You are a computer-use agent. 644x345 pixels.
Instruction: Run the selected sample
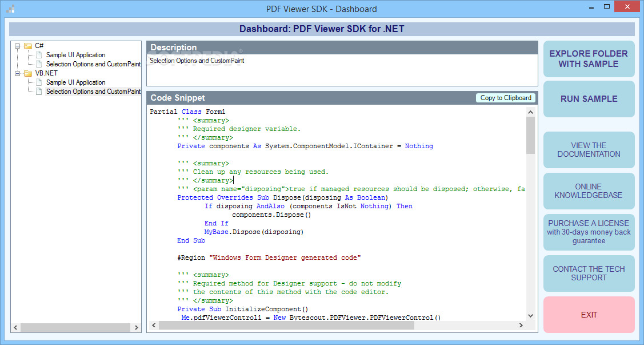[589, 98]
